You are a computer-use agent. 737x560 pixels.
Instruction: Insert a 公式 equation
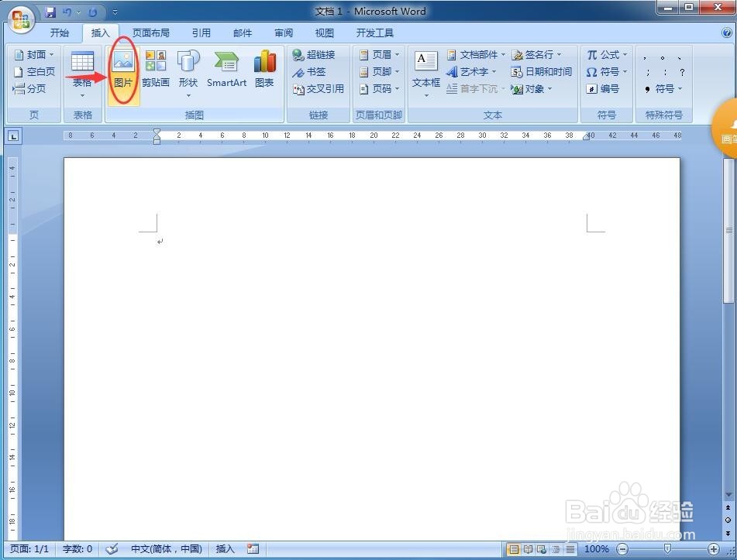click(x=607, y=54)
